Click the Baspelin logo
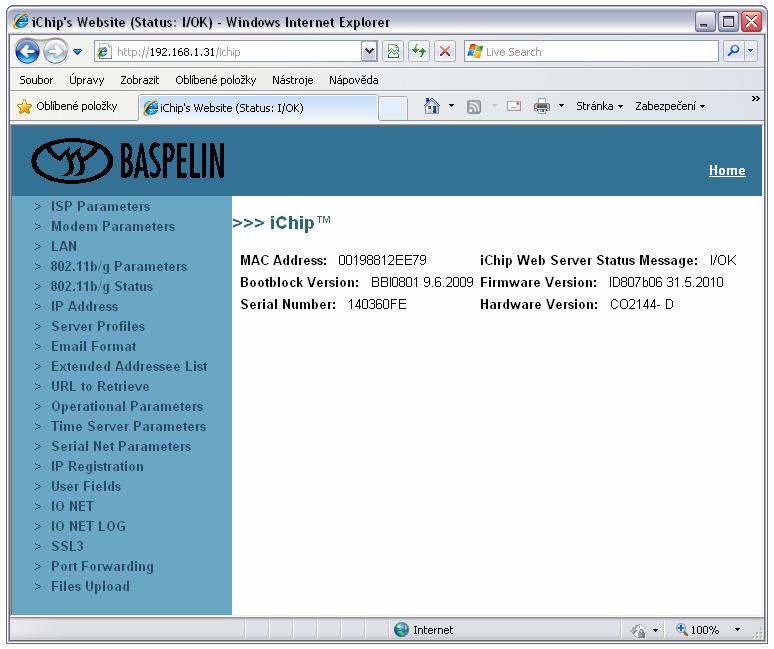 128,160
